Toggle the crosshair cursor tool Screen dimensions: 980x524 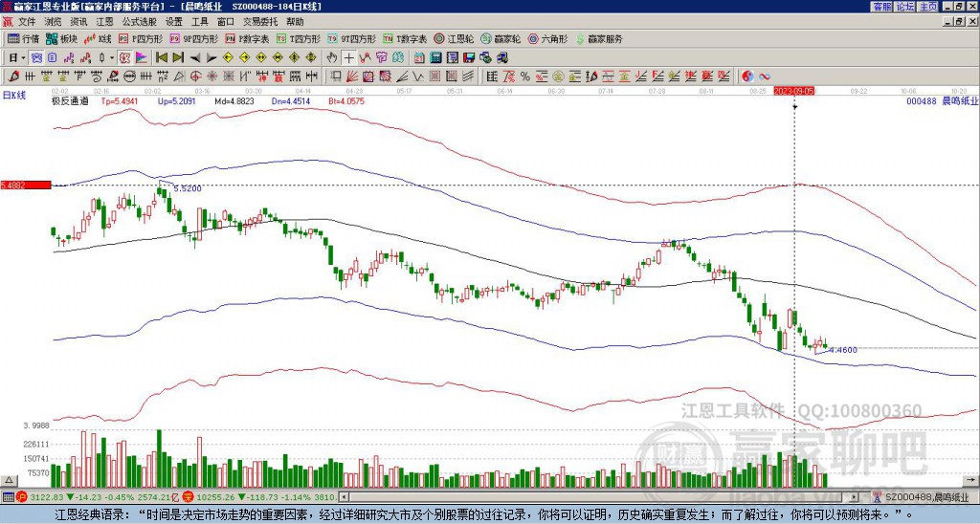point(348,57)
